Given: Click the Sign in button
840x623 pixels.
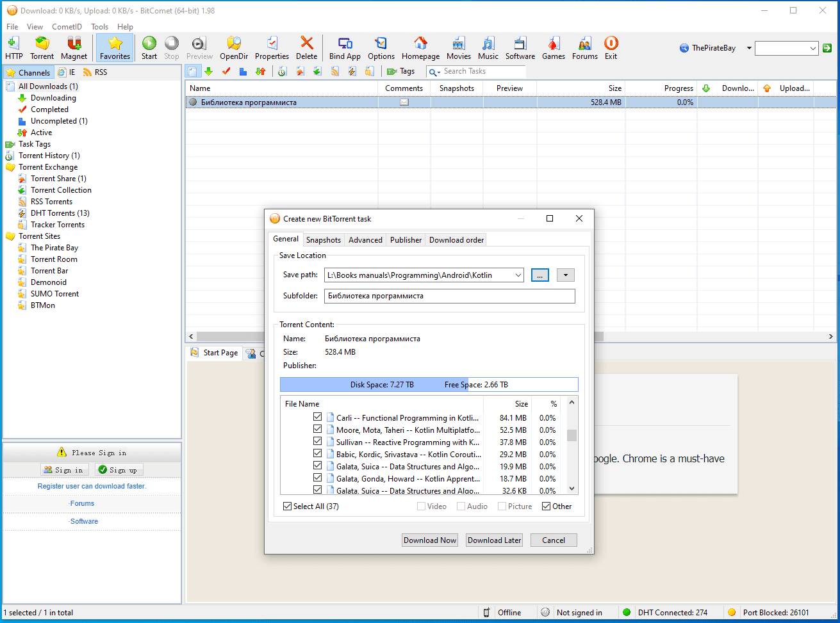Looking at the screenshot, I should pyautogui.click(x=65, y=469).
